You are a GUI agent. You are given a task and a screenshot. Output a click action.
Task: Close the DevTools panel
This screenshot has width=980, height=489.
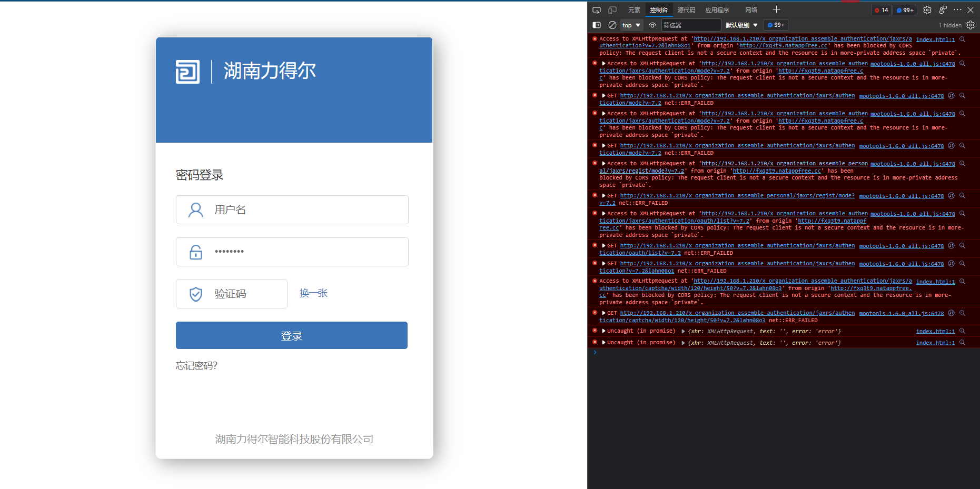[x=971, y=10]
